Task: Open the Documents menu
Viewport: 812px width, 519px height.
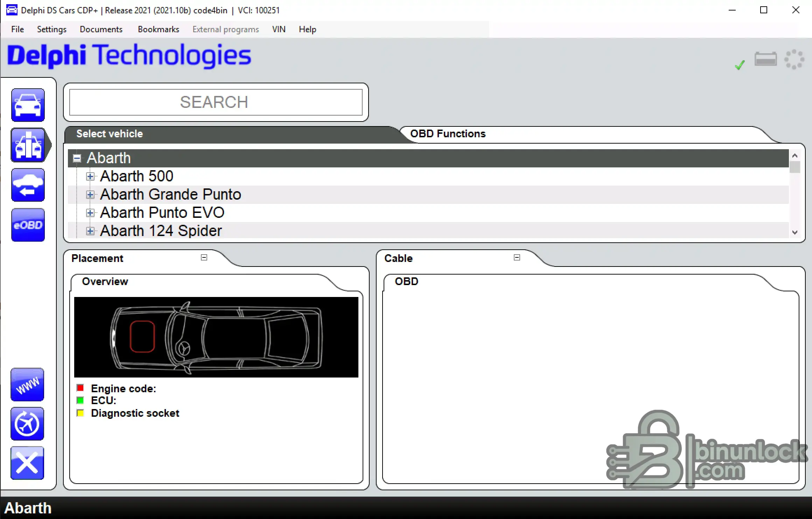Action: point(101,29)
